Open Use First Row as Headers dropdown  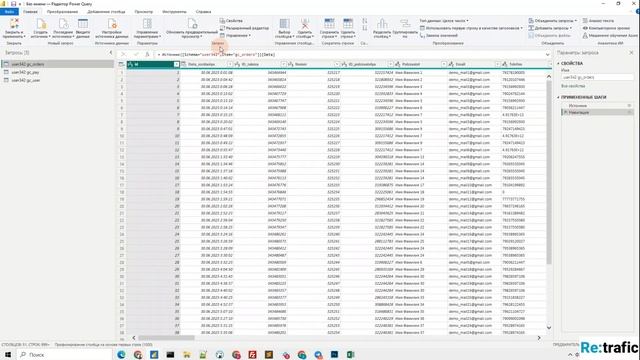pos(471,28)
